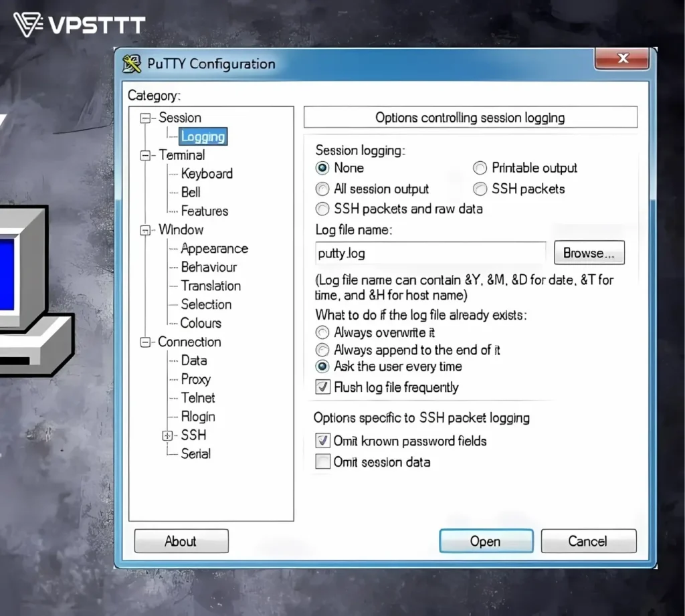Image resolution: width=685 pixels, height=616 pixels.
Task: Click the PuTTY icon in title bar
Action: (x=132, y=64)
